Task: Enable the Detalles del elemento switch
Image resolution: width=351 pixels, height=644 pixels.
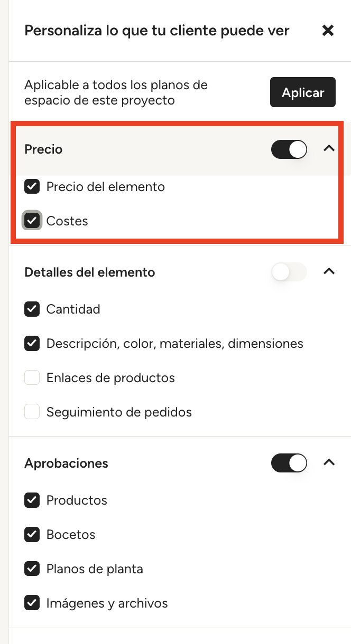Action: pos(289,272)
